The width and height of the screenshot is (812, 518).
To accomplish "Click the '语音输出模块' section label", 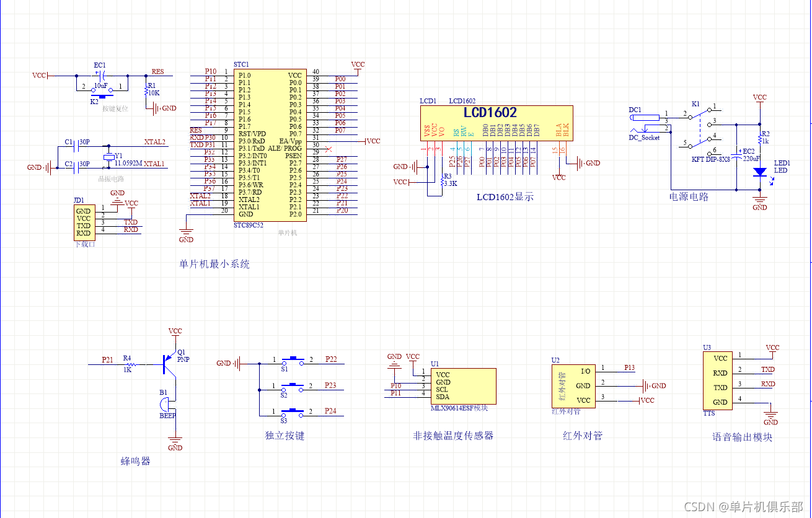I will [x=743, y=437].
